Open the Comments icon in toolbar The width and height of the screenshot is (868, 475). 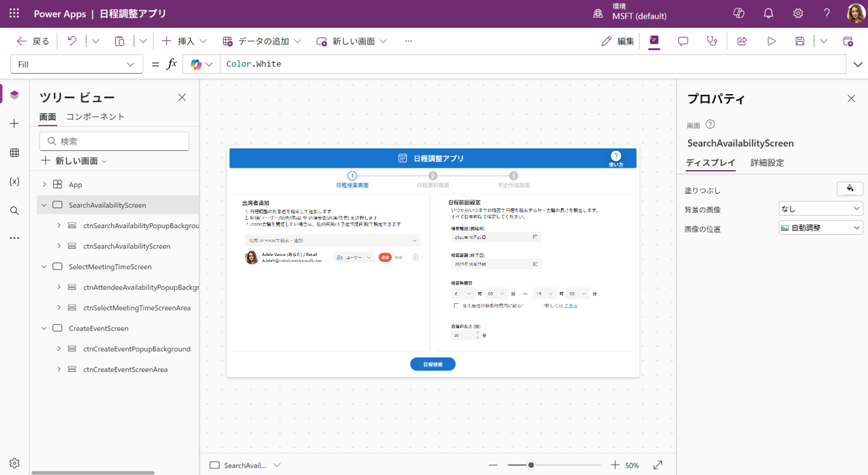683,42
